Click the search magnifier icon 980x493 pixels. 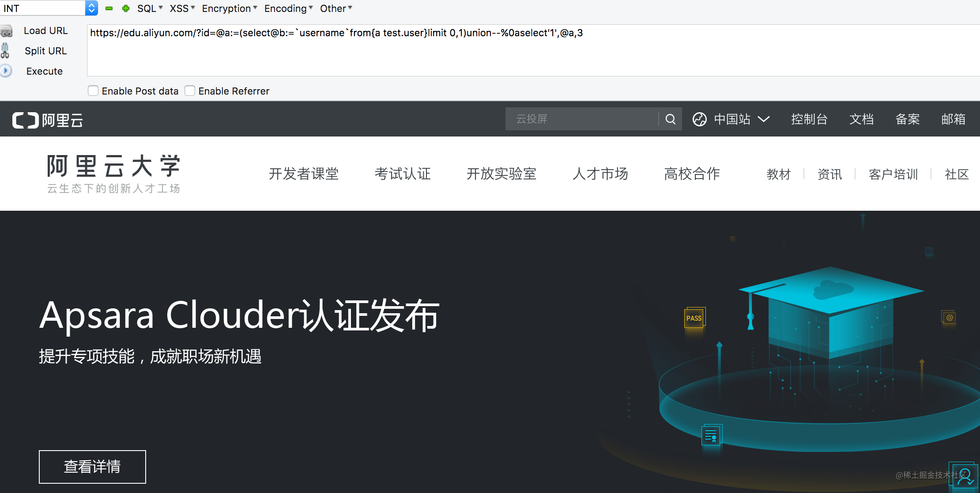click(x=670, y=119)
